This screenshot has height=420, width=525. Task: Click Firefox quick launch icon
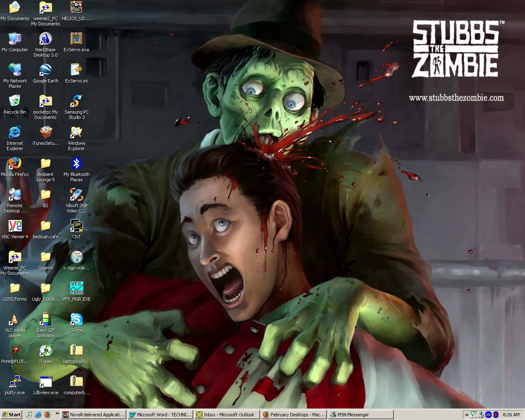[47, 414]
